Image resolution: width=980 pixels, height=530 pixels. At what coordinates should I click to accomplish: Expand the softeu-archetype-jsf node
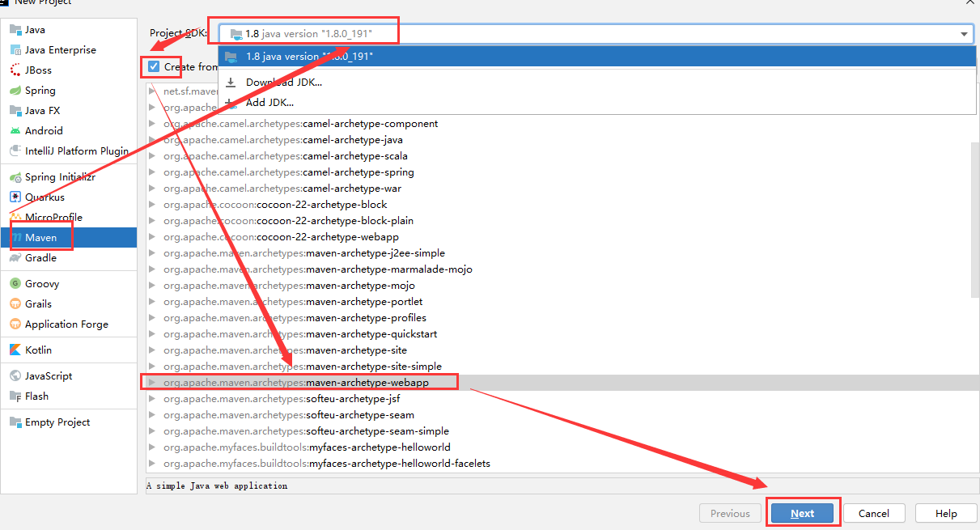click(x=152, y=399)
